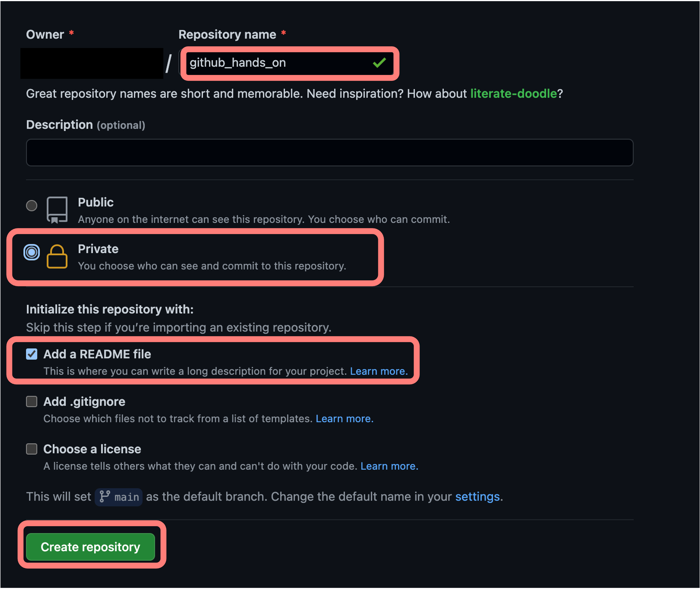The width and height of the screenshot is (700, 589).
Task: Uncheck the Add a README file checkbox
Action: point(32,354)
